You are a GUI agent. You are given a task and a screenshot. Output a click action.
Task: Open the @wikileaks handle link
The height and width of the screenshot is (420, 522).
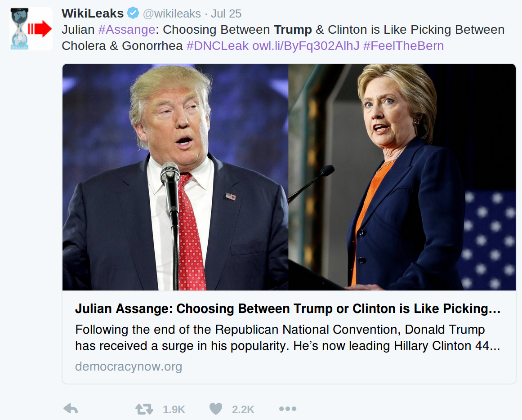click(x=172, y=13)
